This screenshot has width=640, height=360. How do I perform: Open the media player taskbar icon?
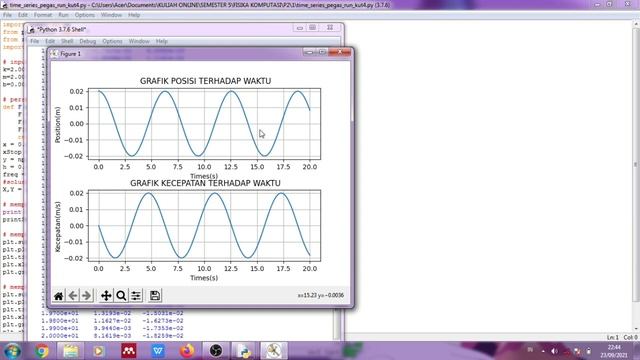[98, 351]
